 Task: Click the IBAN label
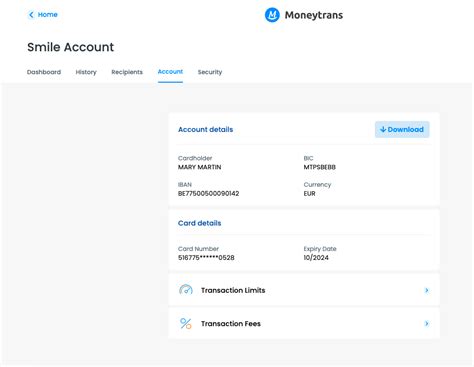point(185,184)
